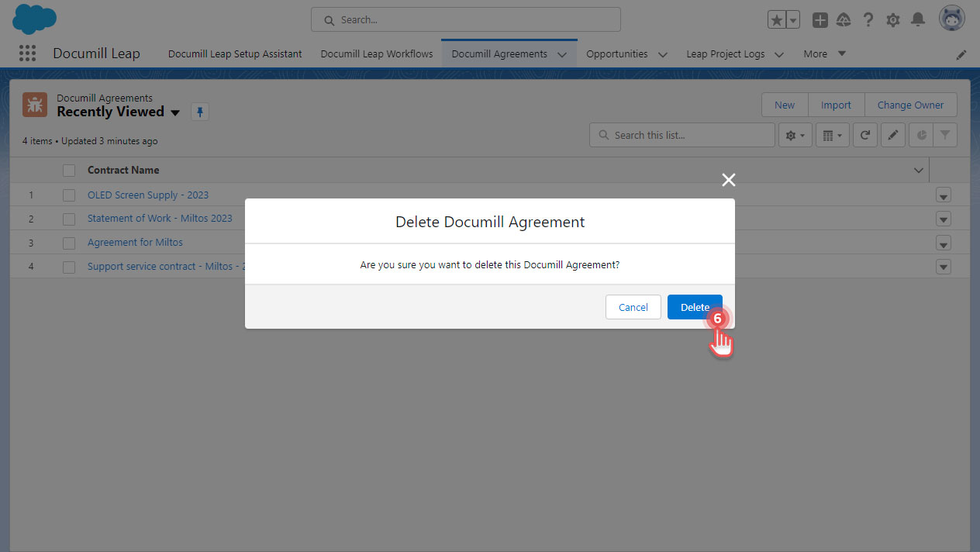Click in the global Search field
This screenshot has width=980, height=552.
[465, 19]
